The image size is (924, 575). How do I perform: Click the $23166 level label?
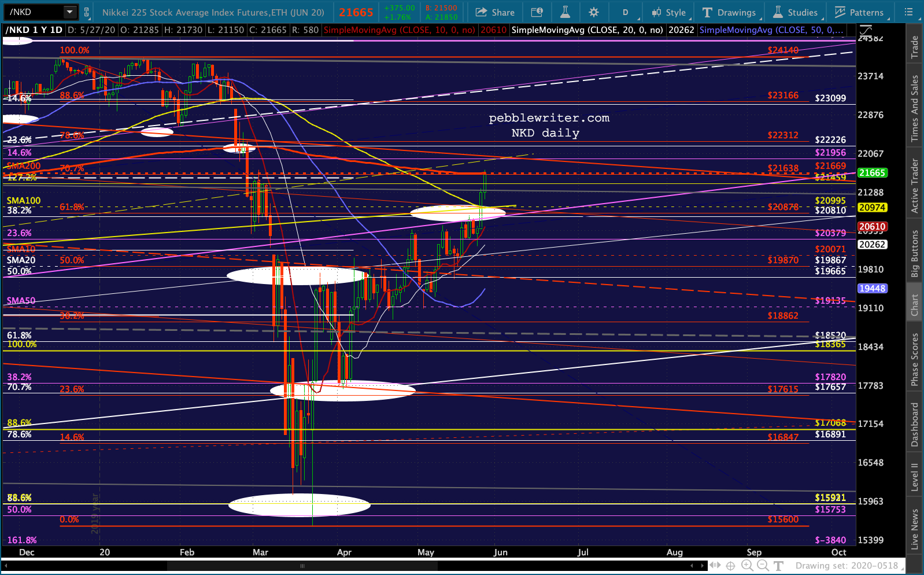pyautogui.click(x=783, y=95)
